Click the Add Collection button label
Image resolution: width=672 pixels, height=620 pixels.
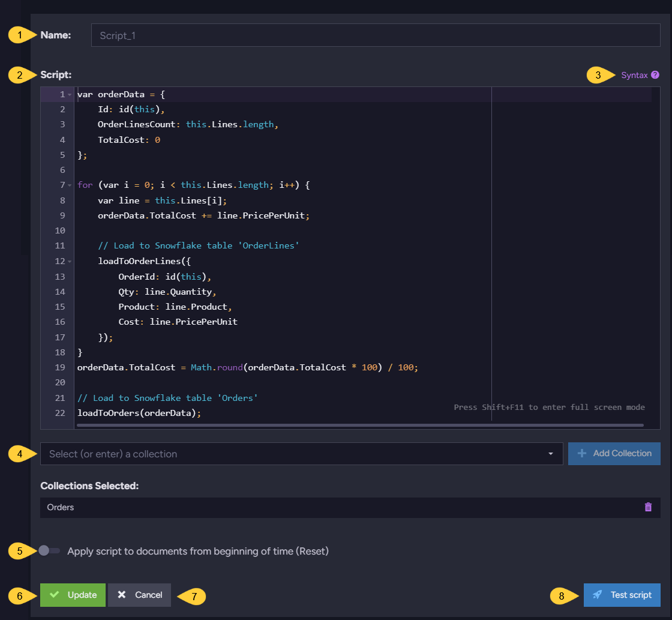(622, 453)
